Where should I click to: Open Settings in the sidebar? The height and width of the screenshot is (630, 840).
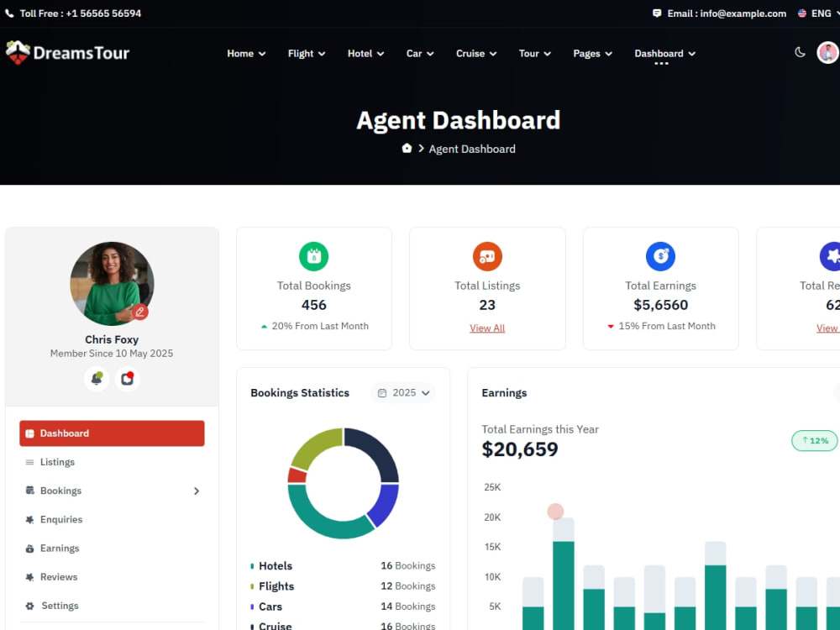pyautogui.click(x=112, y=606)
